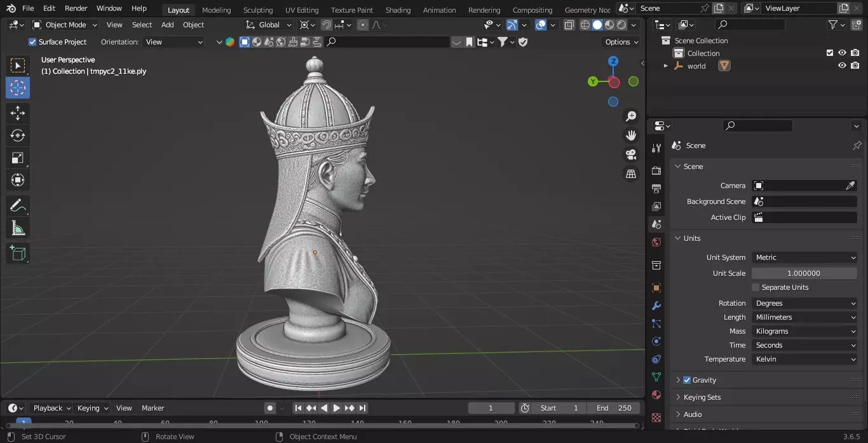Screen dimensions: 868x443
Task: Select the Transform tool
Action: pos(18,180)
